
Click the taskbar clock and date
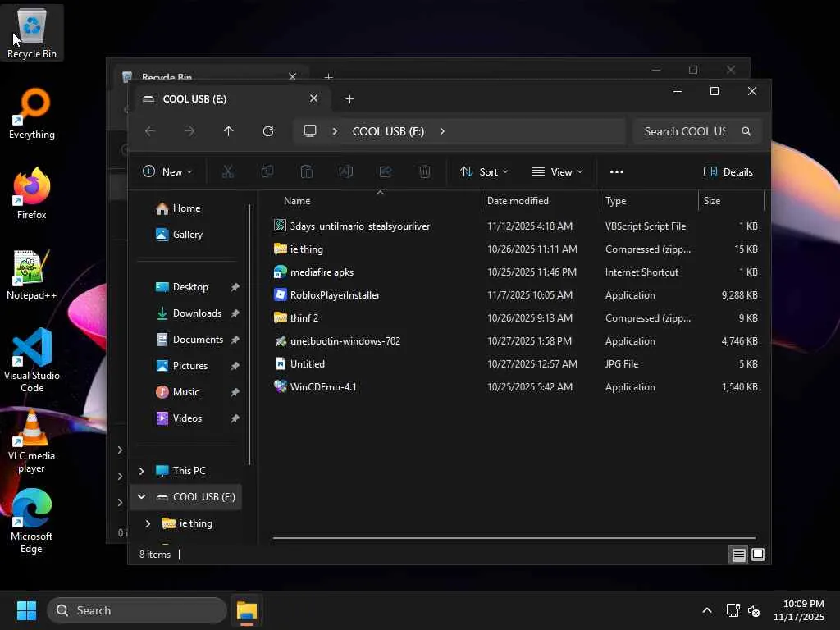(x=799, y=610)
